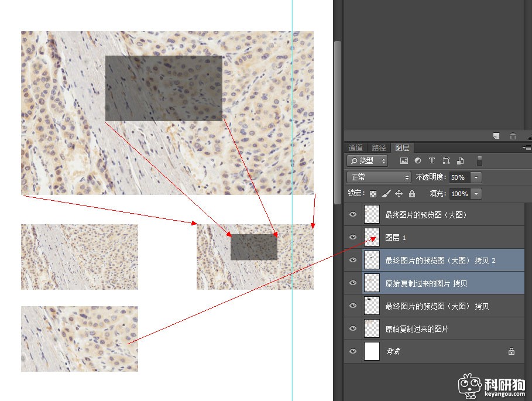This screenshot has height=401, width=532.
Task: Toggle the layer filter on/off switch
Action: click(x=479, y=161)
